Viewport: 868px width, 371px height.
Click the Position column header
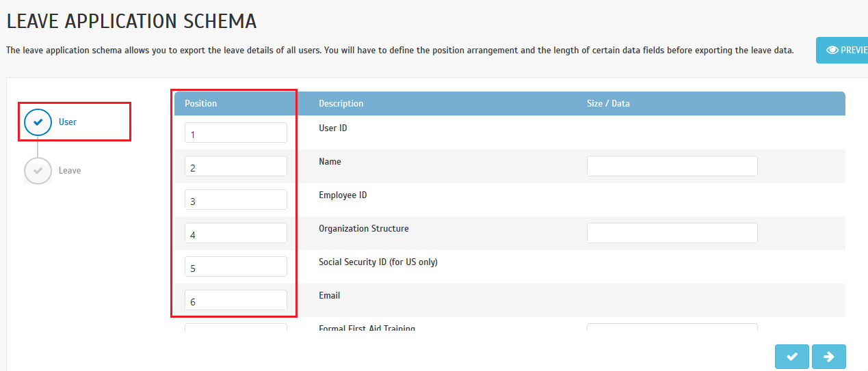click(x=200, y=104)
